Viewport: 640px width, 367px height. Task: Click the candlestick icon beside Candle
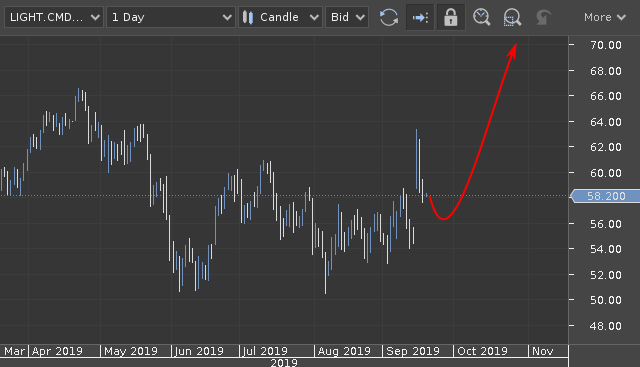point(248,17)
